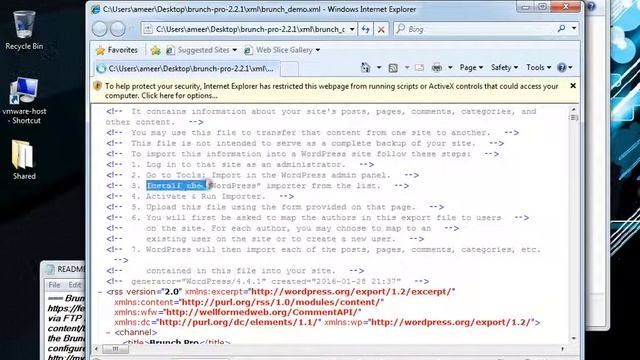
Task: Click the page icon in address bar
Action: [148, 29]
